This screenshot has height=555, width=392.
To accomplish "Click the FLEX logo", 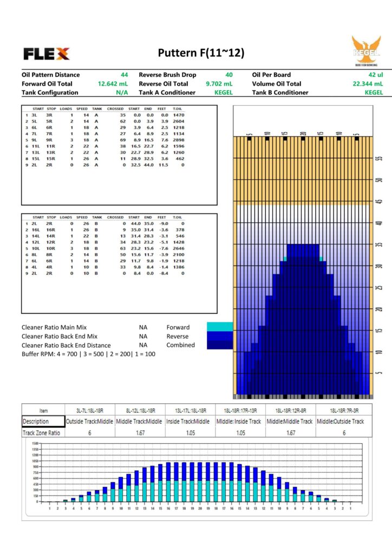I will coord(47,53).
